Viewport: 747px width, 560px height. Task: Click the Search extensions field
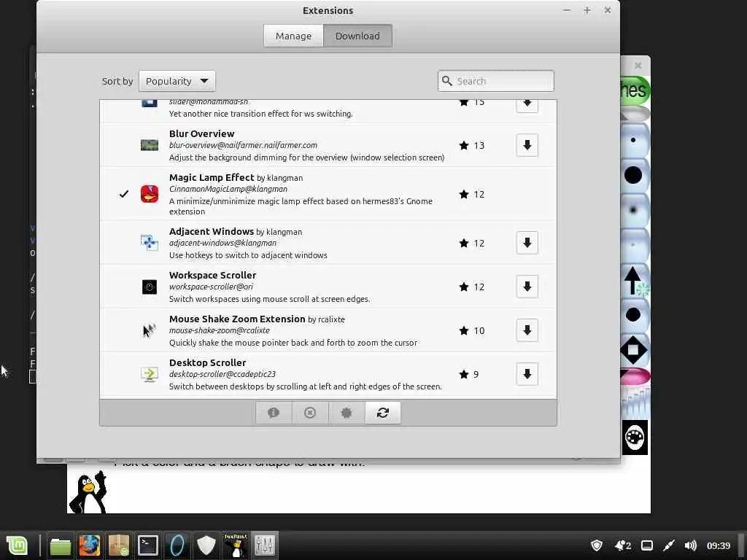click(x=496, y=81)
